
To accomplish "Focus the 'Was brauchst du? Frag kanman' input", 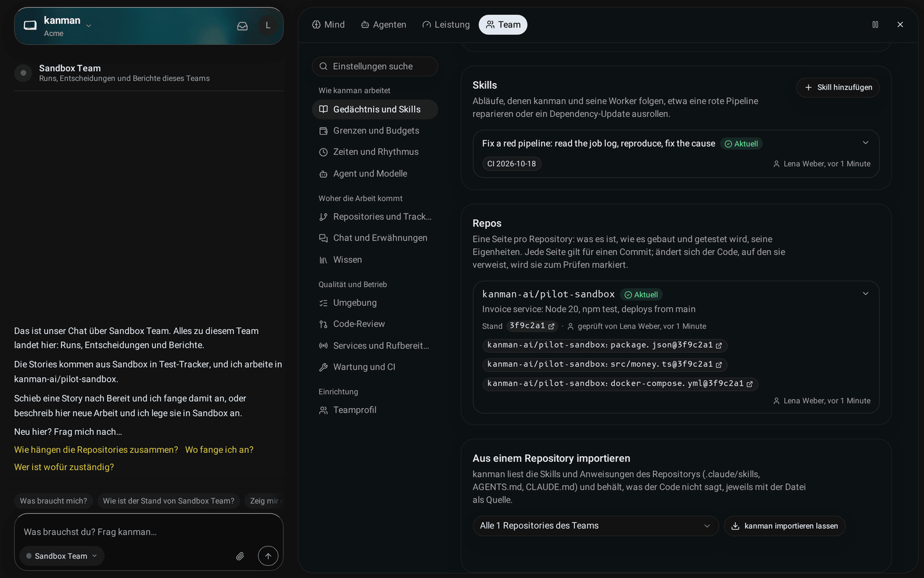I will tap(149, 532).
